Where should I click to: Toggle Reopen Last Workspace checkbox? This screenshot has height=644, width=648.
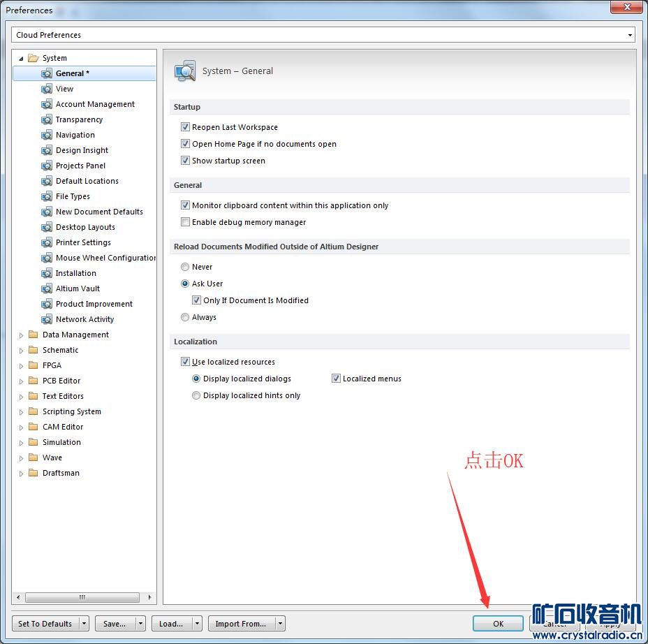coord(185,127)
